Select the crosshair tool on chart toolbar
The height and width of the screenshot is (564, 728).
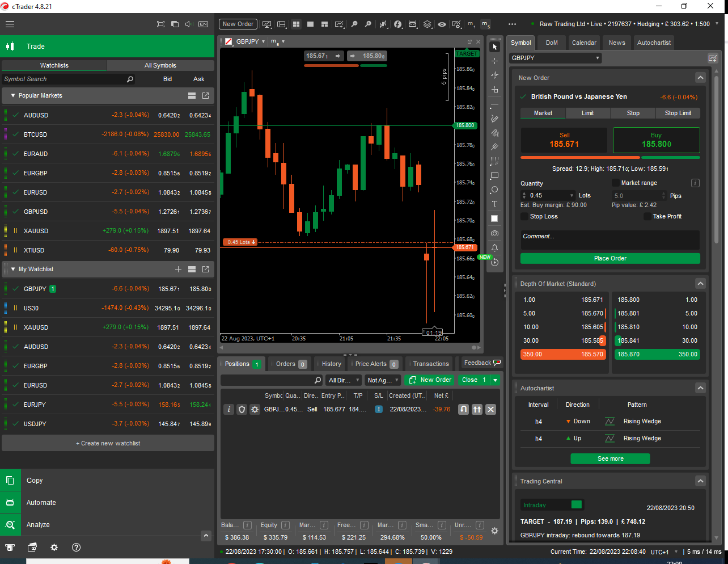tap(494, 61)
